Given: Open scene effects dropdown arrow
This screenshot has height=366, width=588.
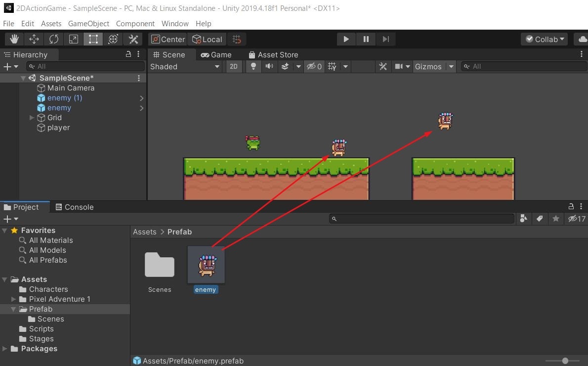Looking at the screenshot, I should (x=298, y=66).
